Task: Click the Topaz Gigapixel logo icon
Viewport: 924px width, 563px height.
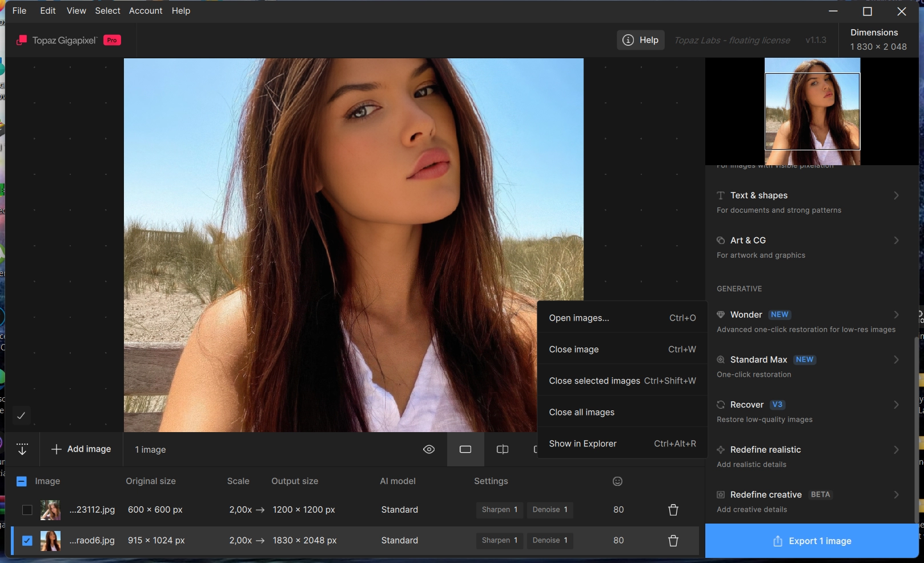Action: tap(22, 40)
